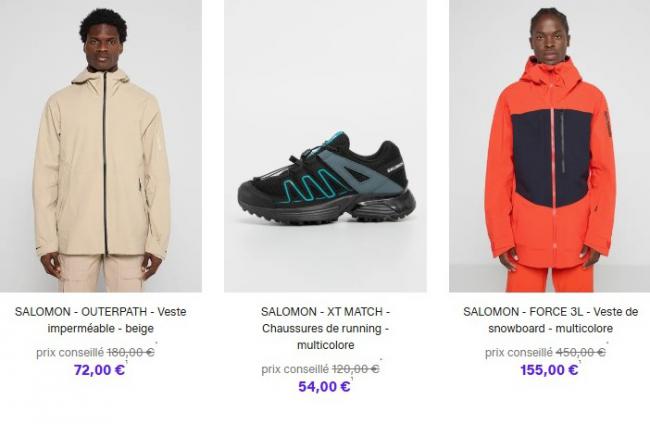This screenshot has height=424, width=650.
Task: Select the 72,00 € sale price
Action: coord(99,370)
